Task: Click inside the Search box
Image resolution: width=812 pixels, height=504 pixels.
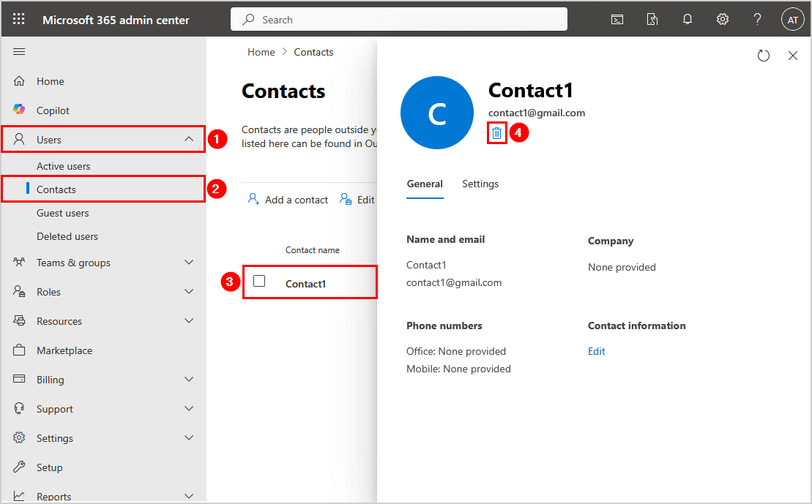Action: click(x=399, y=20)
